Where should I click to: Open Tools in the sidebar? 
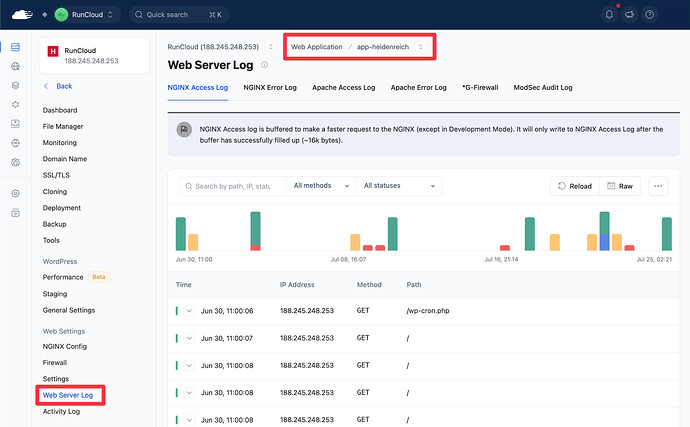pyautogui.click(x=51, y=240)
